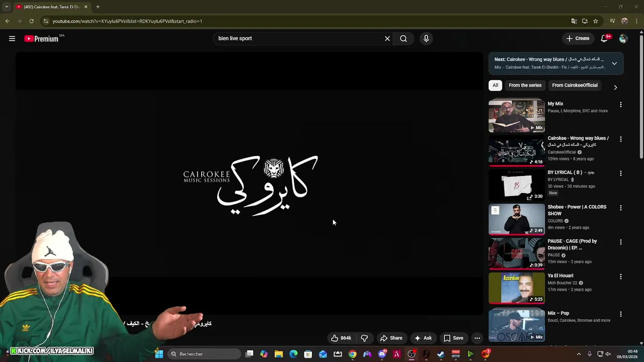Screen dimensions: 644x362
Task: Bookmark this page with star icon
Action: 596,21
